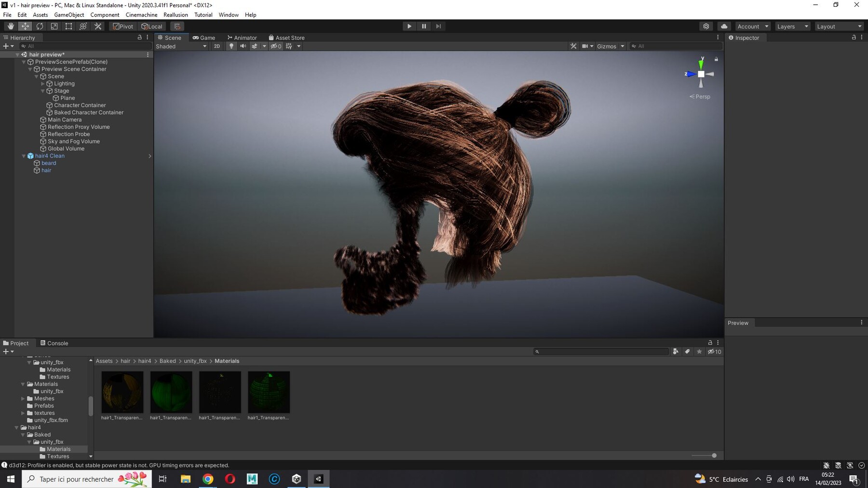The width and height of the screenshot is (868, 488).
Task: Switch to the Console tab
Action: click(x=54, y=343)
